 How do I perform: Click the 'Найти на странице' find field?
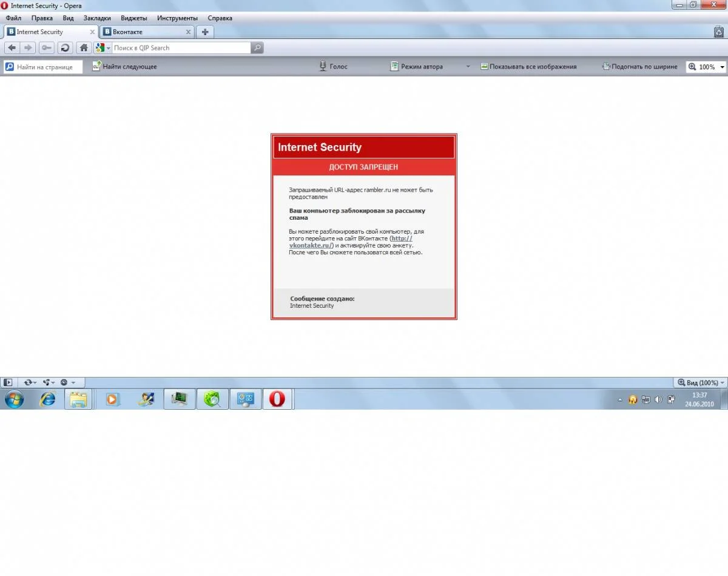pos(43,67)
